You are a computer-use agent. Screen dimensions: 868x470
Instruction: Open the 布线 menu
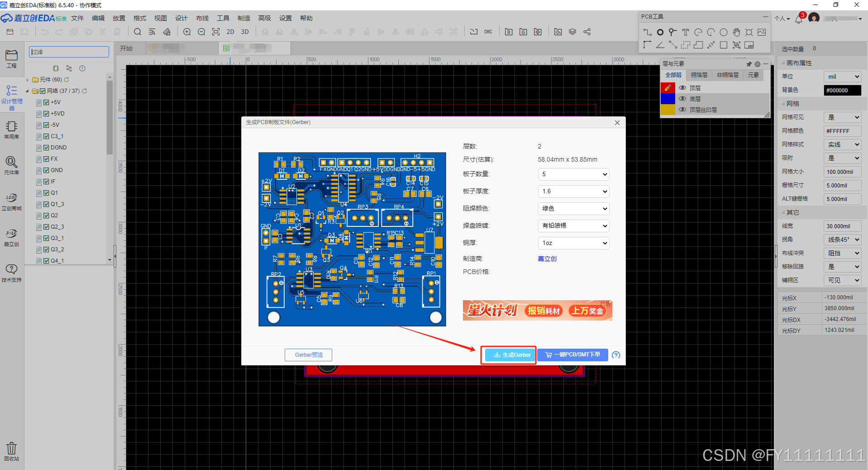pos(202,18)
